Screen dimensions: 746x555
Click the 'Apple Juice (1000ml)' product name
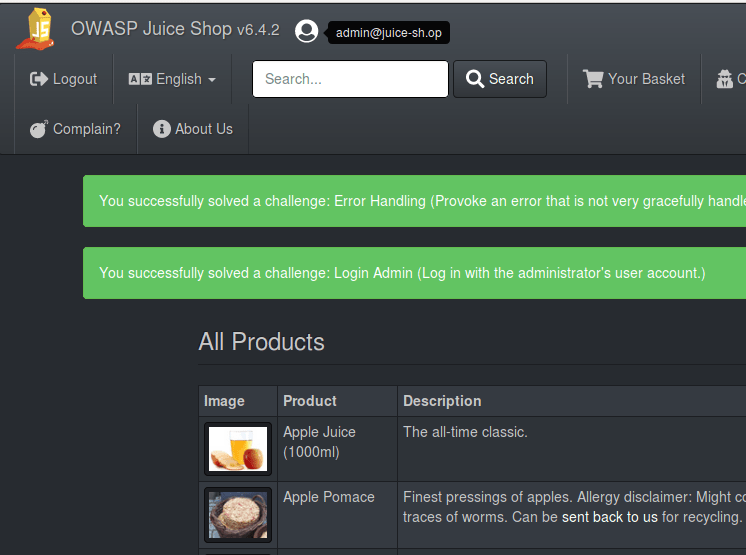tap(319, 442)
